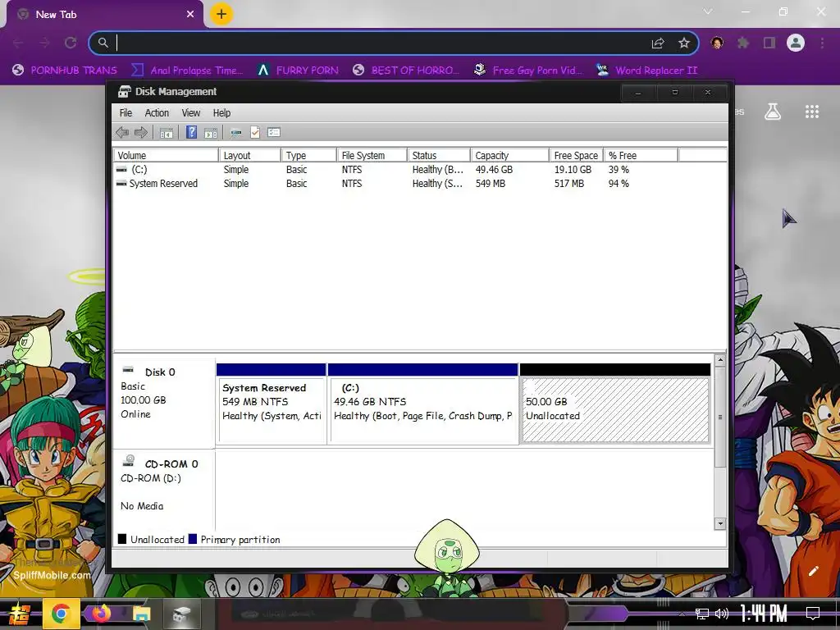Sort by the Volume column header

coord(166,155)
